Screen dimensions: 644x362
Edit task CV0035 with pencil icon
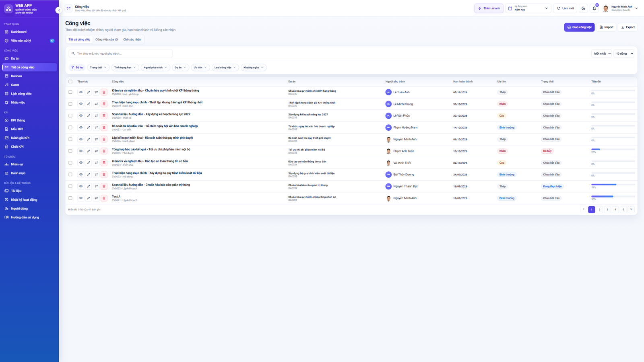[x=89, y=151]
